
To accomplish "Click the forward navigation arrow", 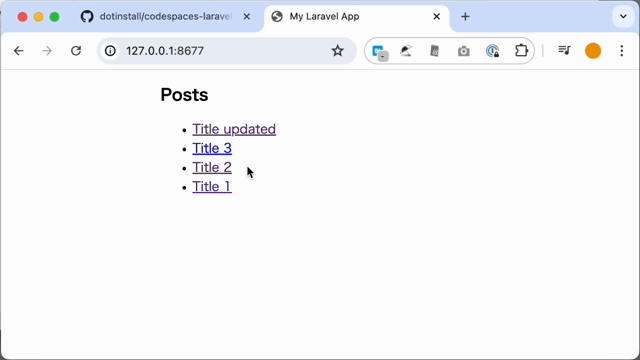I will (x=47, y=51).
